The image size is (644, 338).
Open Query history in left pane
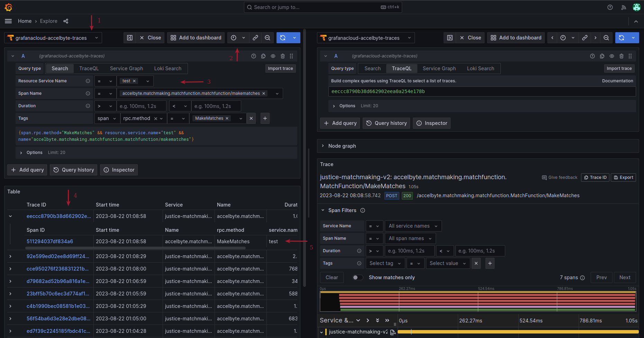tap(74, 170)
